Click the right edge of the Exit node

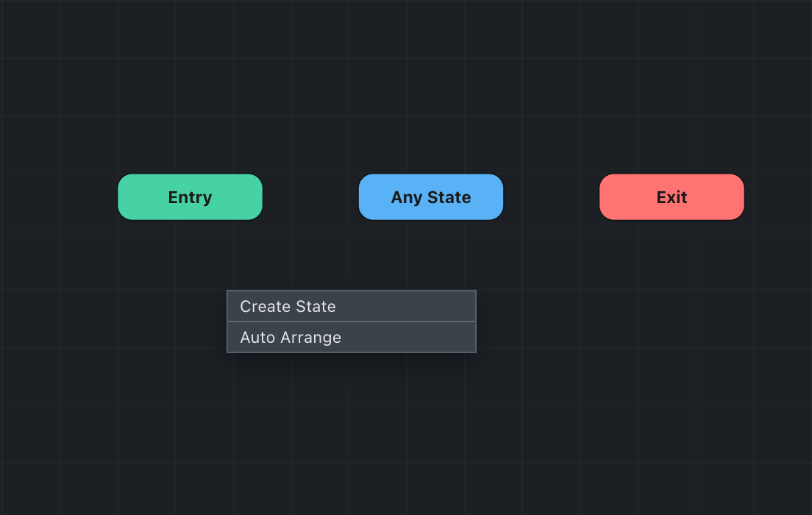(x=742, y=197)
